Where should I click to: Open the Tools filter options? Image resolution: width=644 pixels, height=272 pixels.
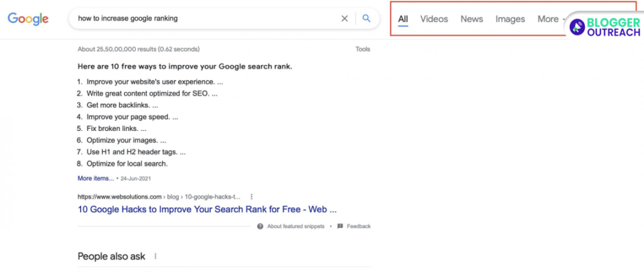(x=363, y=49)
